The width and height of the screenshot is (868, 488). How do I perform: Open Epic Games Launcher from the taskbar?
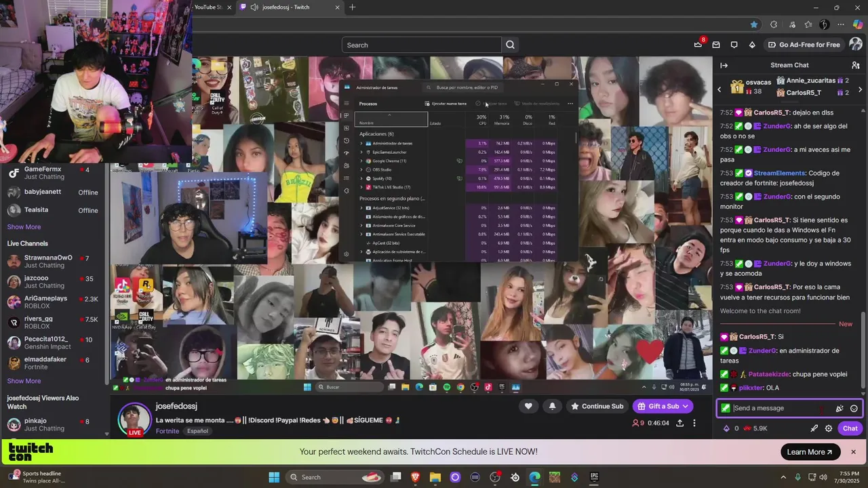pyautogui.click(x=594, y=477)
